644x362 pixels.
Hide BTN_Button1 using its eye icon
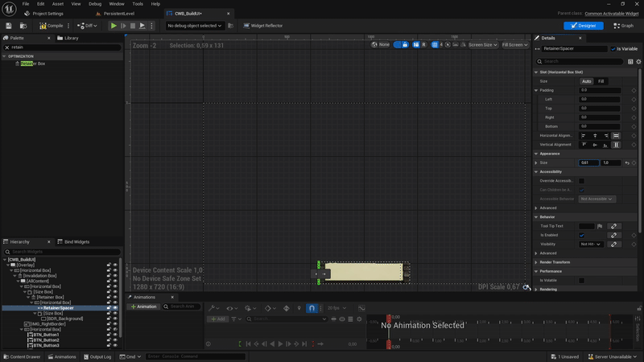pos(115,335)
